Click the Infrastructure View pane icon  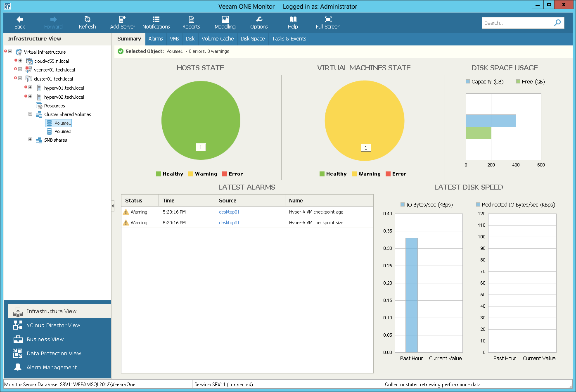point(18,311)
